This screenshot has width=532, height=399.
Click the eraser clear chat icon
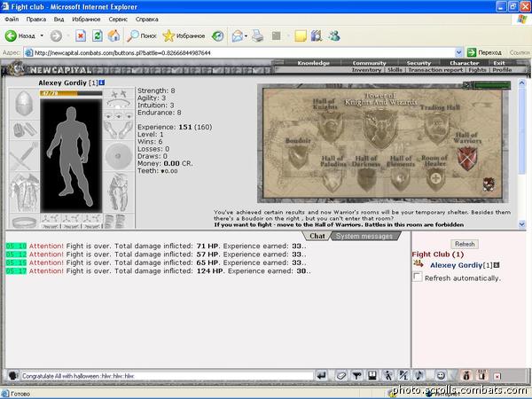[341, 376]
